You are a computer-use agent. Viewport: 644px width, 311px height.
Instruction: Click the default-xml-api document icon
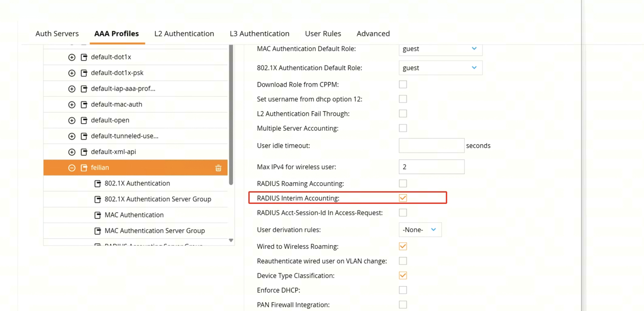tap(84, 152)
